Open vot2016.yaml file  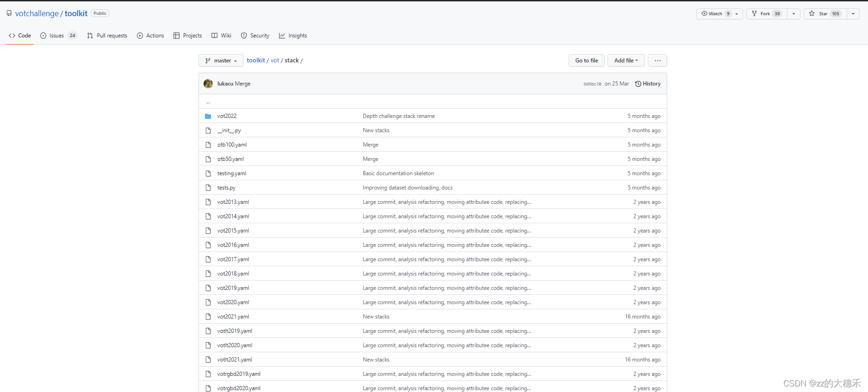[x=233, y=245]
